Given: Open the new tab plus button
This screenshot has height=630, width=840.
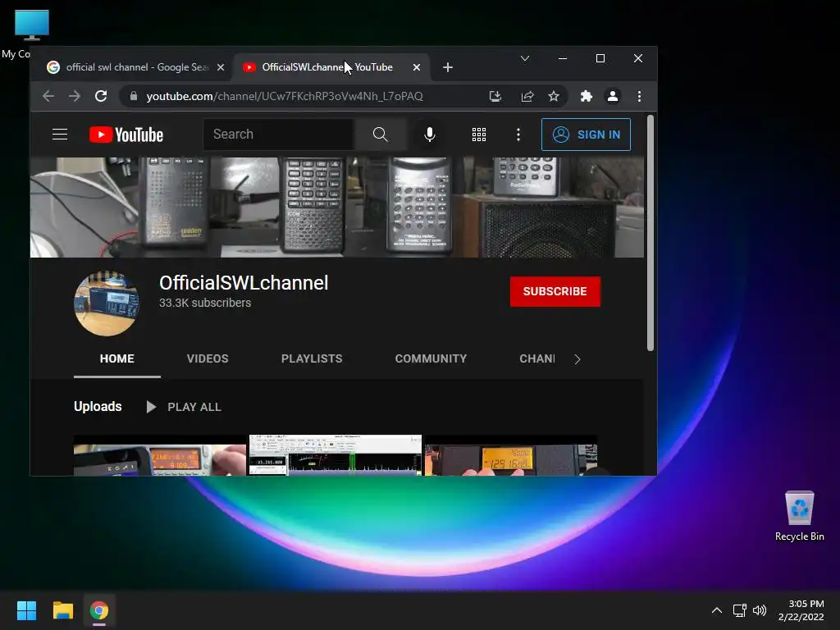Looking at the screenshot, I should (448, 67).
